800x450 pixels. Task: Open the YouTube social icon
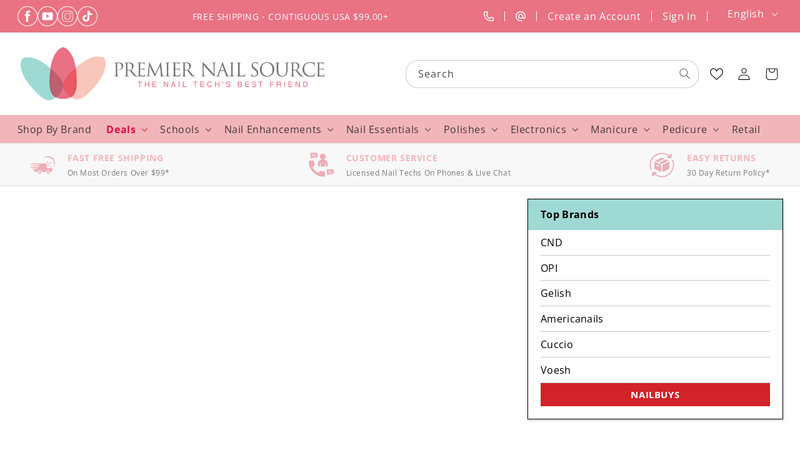tap(47, 16)
